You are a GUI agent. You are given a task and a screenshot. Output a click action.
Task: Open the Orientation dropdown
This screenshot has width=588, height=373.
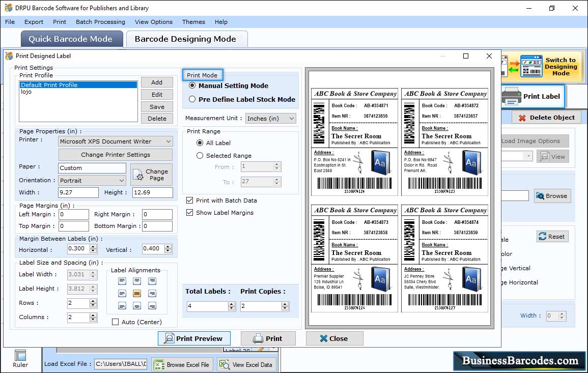click(92, 181)
